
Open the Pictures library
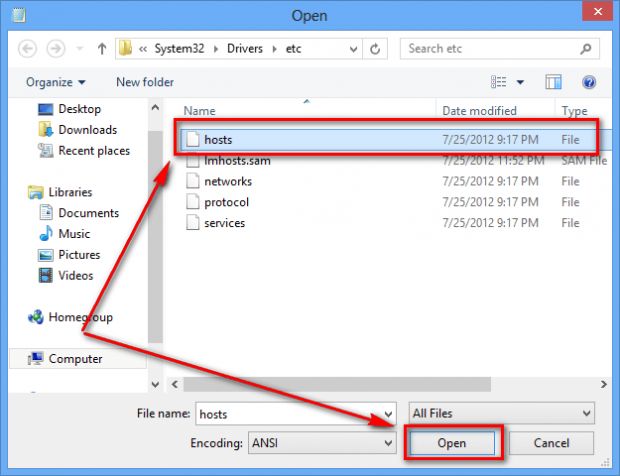point(69,255)
